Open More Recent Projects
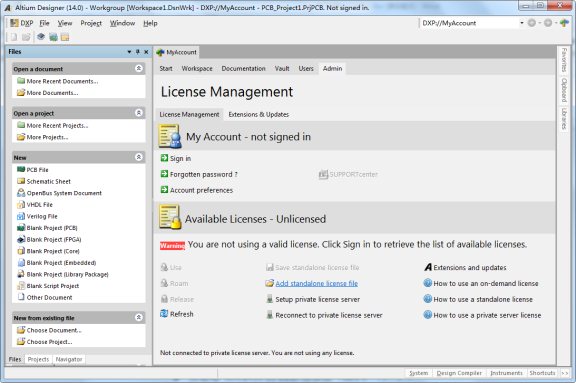The width and height of the screenshot is (576, 383). 53,126
